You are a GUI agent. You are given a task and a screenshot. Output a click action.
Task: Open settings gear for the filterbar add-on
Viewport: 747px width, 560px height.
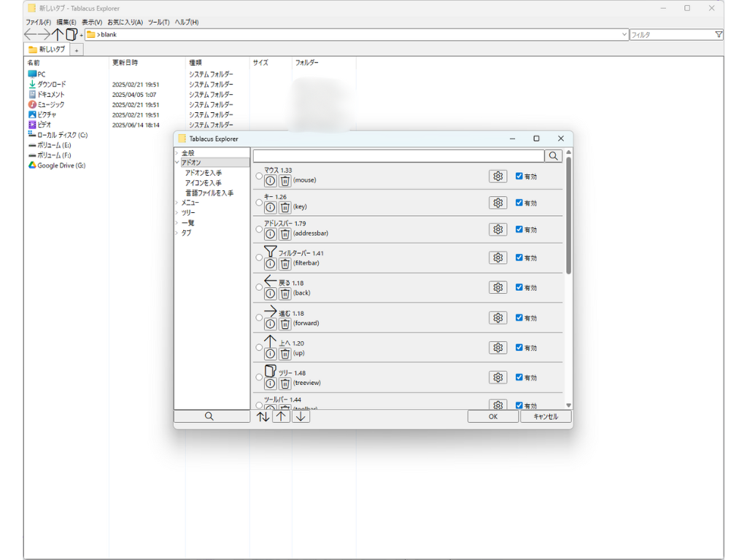(x=498, y=257)
